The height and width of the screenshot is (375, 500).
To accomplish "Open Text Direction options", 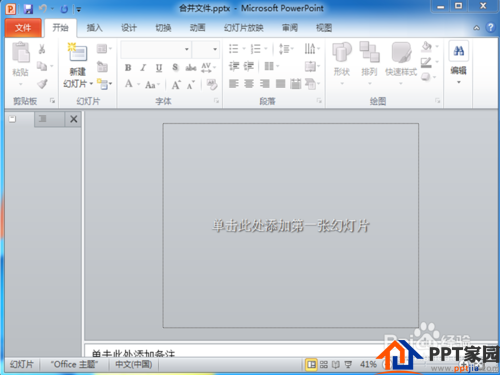I will tap(312, 49).
